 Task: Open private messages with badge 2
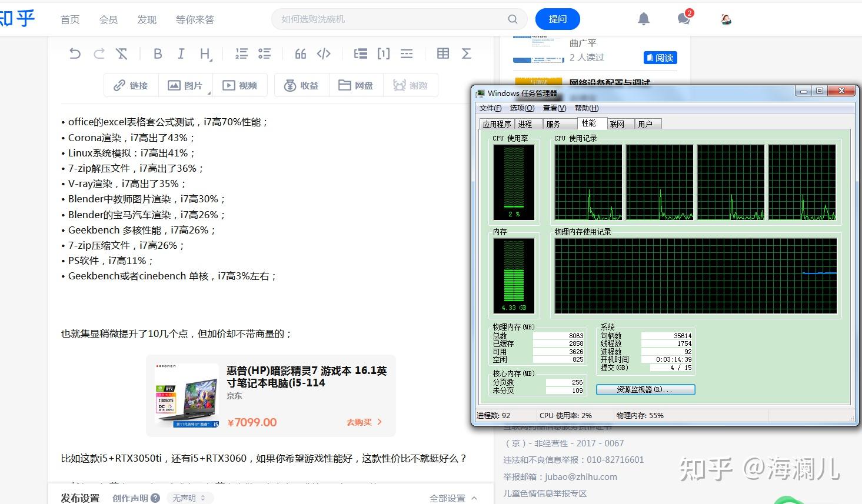pyautogui.click(x=684, y=18)
